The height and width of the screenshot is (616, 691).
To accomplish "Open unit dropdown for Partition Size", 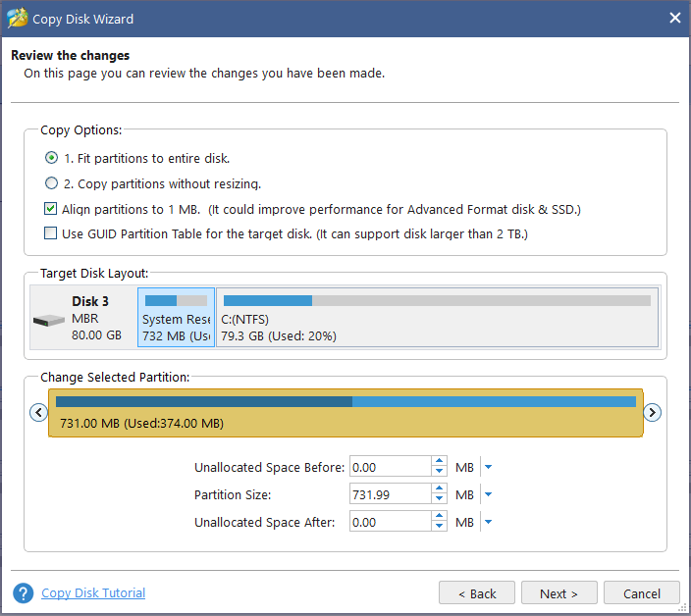I will 488,494.
